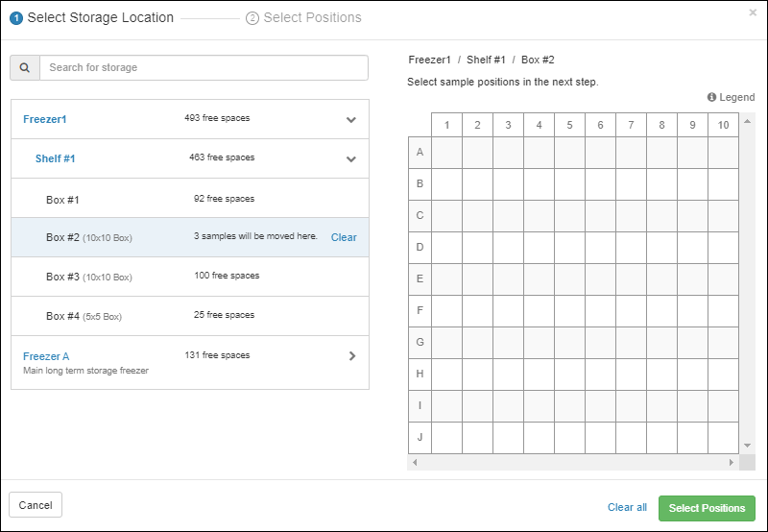Click the horizontal scrollbar right arrow
The width and height of the screenshot is (768, 532).
[732, 462]
